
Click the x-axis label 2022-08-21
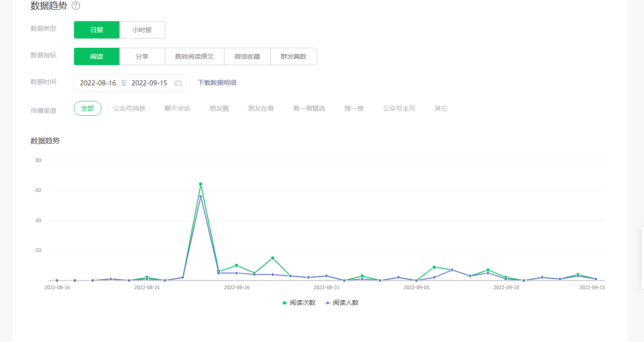(147, 287)
